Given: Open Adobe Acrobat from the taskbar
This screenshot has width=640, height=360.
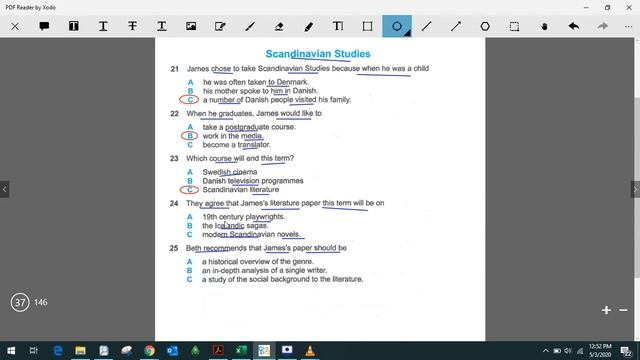Looking at the screenshot, I should [218, 351].
